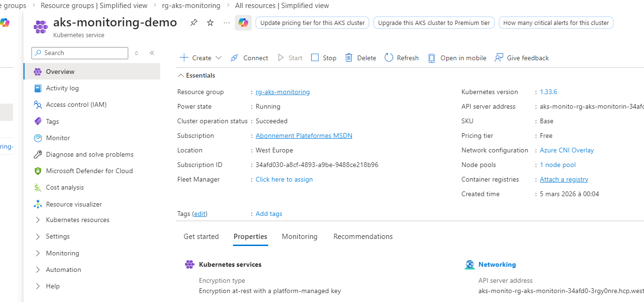Refresh the cluster overview

coord(401,57)
